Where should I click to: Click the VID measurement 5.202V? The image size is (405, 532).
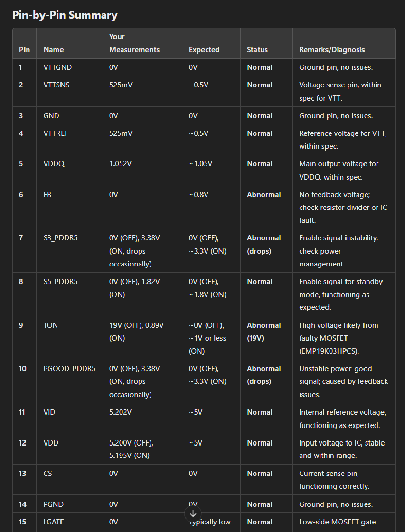coord(120,412)
